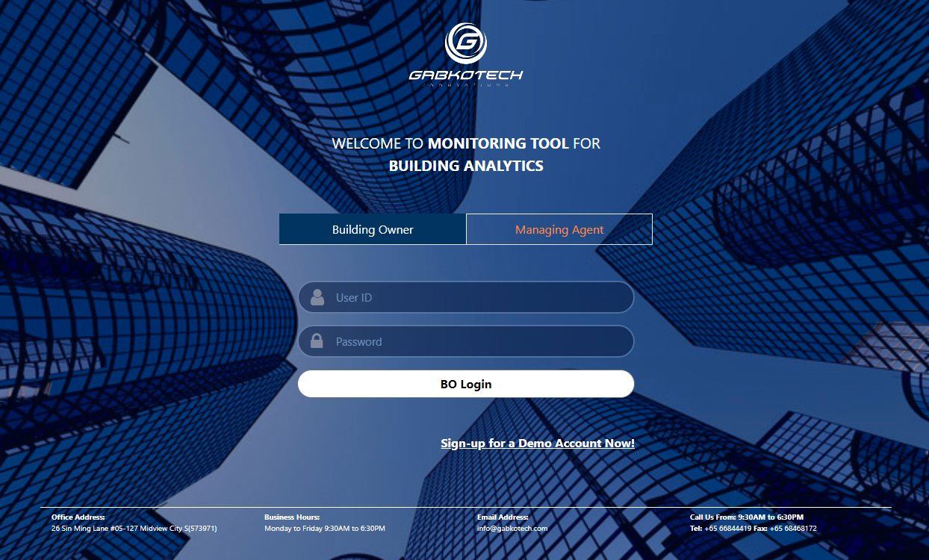929x560 pixels.
Task: Click the BO Login button
Action: pyautogui.click(x=465, y=384)
